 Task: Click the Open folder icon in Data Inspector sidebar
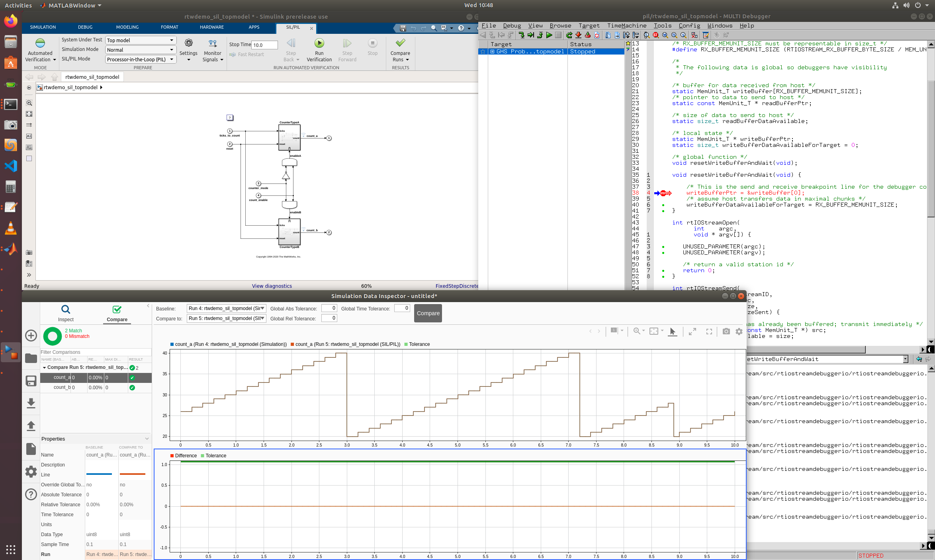pyautogui.click(x=31, y=358)
